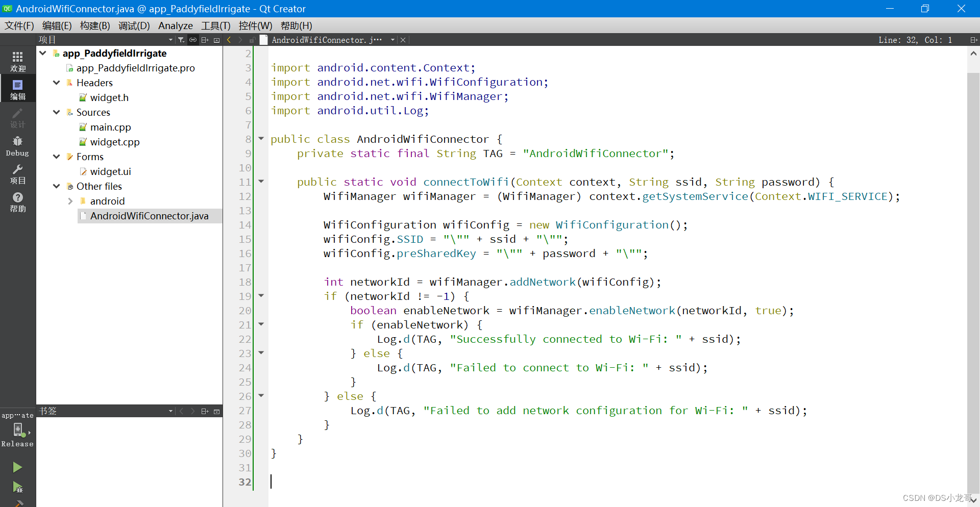The height and width of the screenshot is (507, 980).
Task: Split the bookmarks (书签) panel
Action: tap(205, 411)
